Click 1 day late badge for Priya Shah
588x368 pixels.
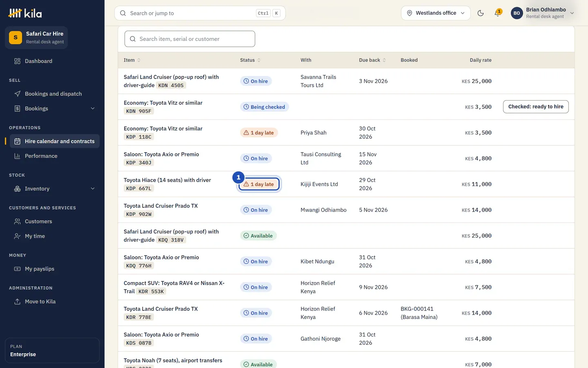point(259,133)
